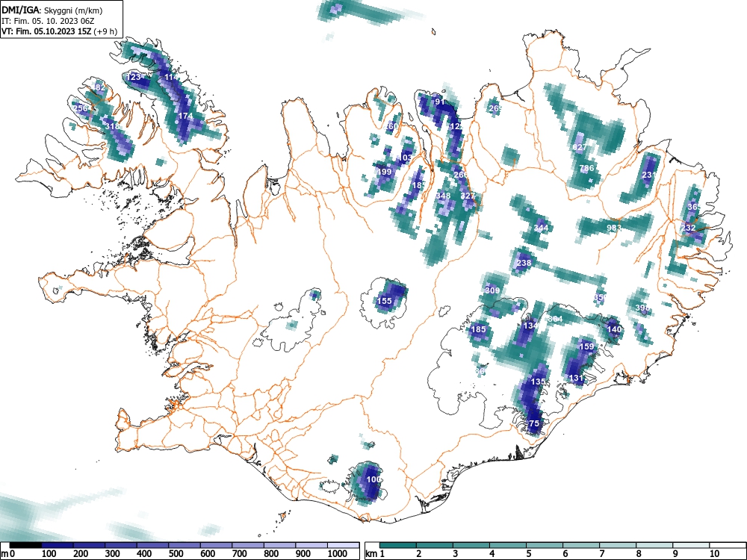747x560 pixels.
Task: Click the 'km 1' label on the kilometer legend
Action: coord(375,554)
